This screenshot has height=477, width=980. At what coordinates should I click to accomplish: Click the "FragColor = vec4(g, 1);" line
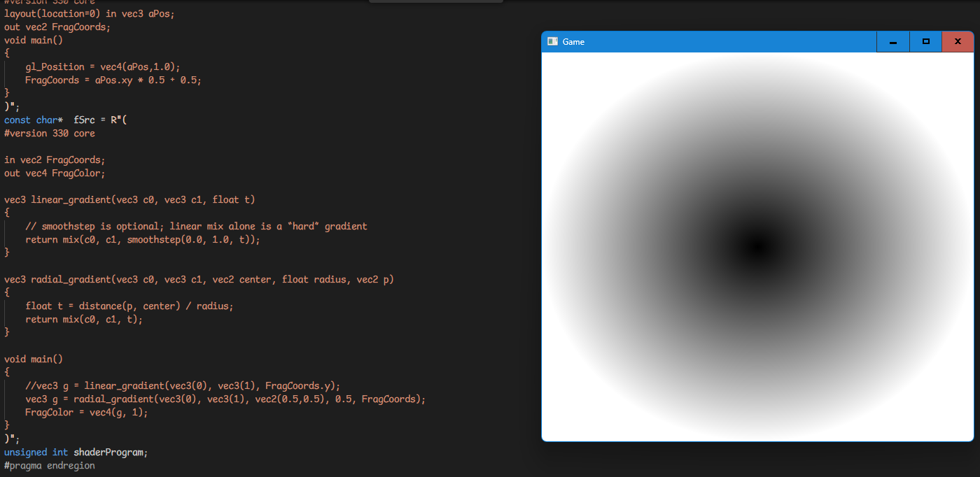tap(87, 413)
